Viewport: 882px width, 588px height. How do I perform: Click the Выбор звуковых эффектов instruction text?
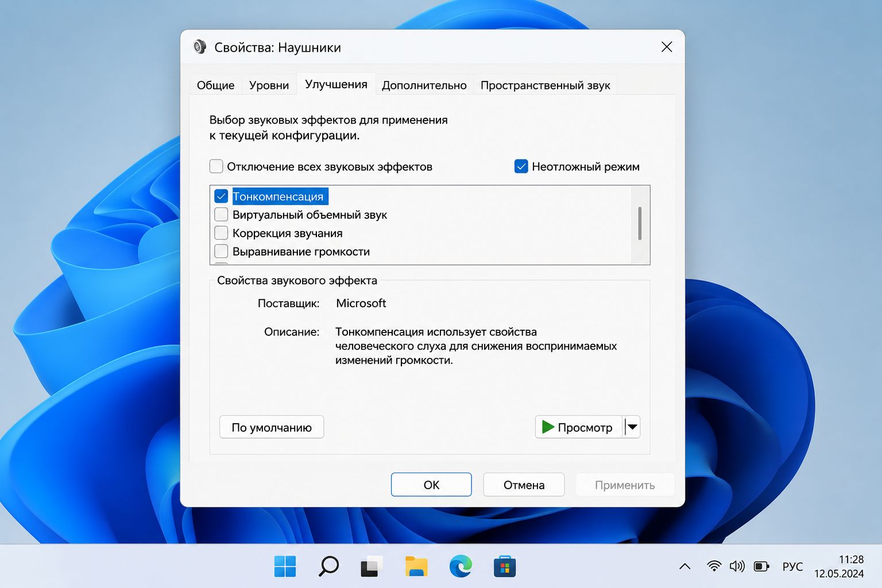(x=328, y=127)
